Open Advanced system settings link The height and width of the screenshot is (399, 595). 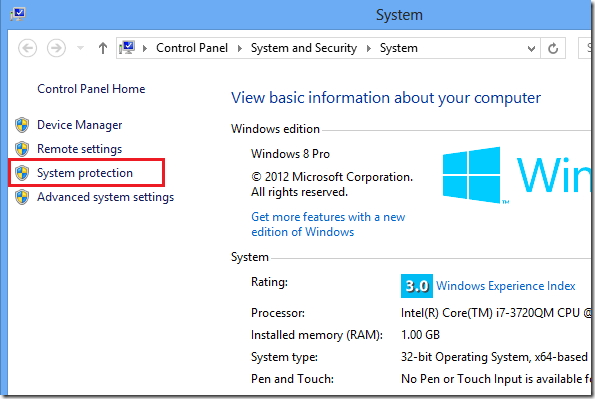[105, 197]
